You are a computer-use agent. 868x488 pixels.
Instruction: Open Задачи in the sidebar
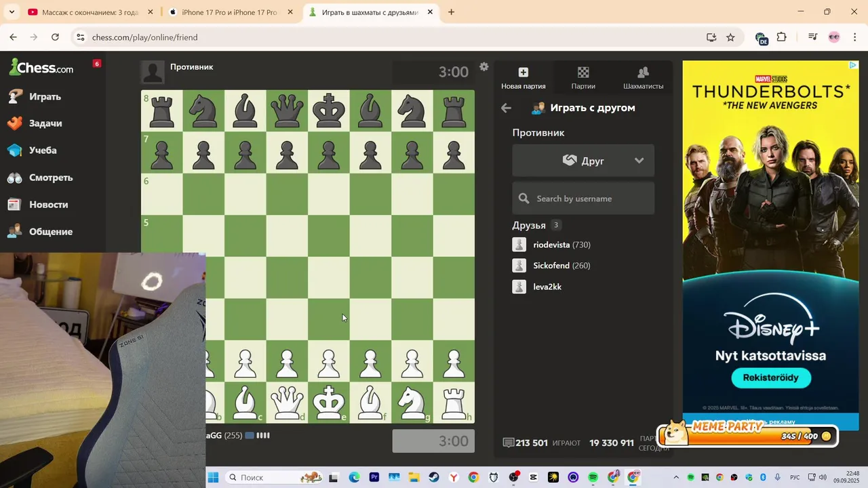tap(45, 123)
